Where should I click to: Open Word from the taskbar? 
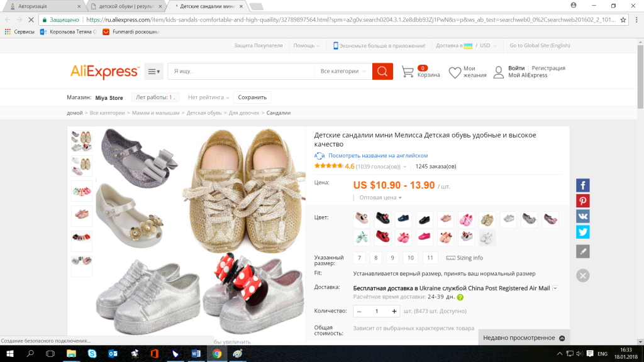click(x=196, y=353)
